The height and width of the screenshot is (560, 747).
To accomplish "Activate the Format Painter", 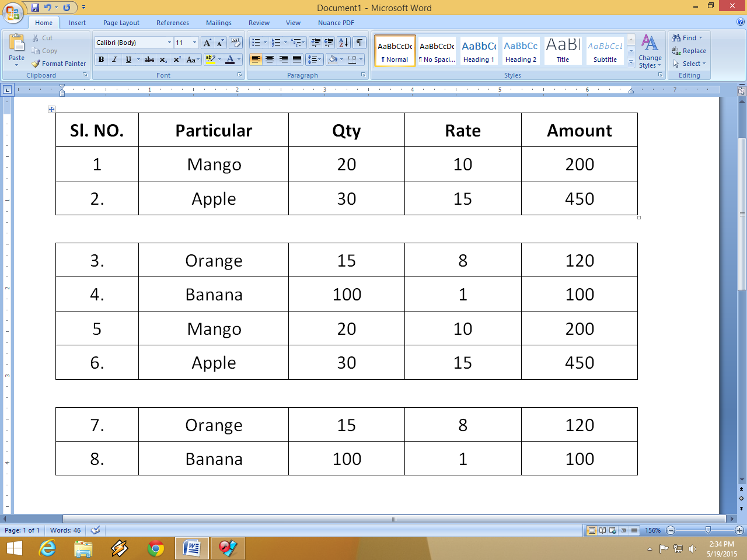I will pyautogui.click(x=58, y=64).
